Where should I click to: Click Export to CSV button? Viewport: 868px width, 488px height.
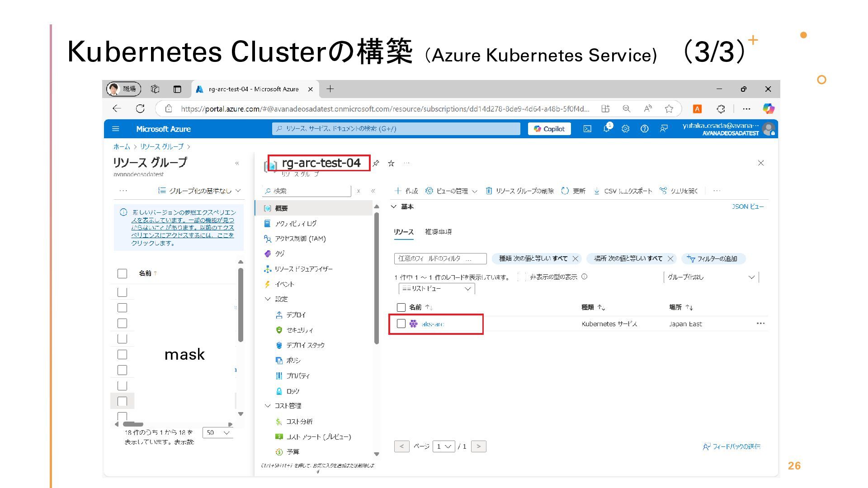[x=623, y=191]
